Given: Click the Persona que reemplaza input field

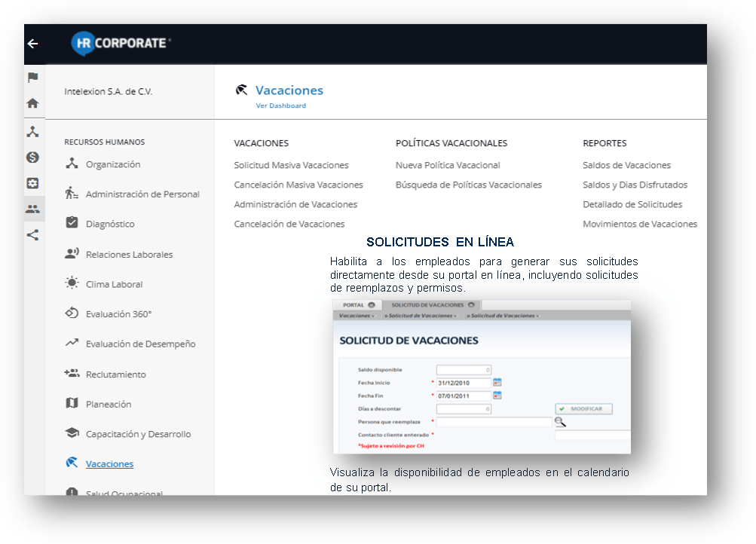Looking at the screenshot, I should 493,422.
